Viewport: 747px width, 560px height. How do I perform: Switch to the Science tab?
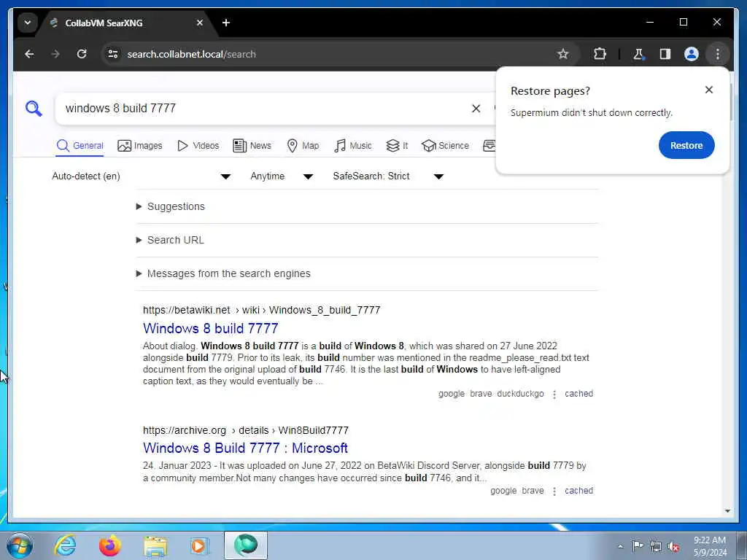click(446, 146)
